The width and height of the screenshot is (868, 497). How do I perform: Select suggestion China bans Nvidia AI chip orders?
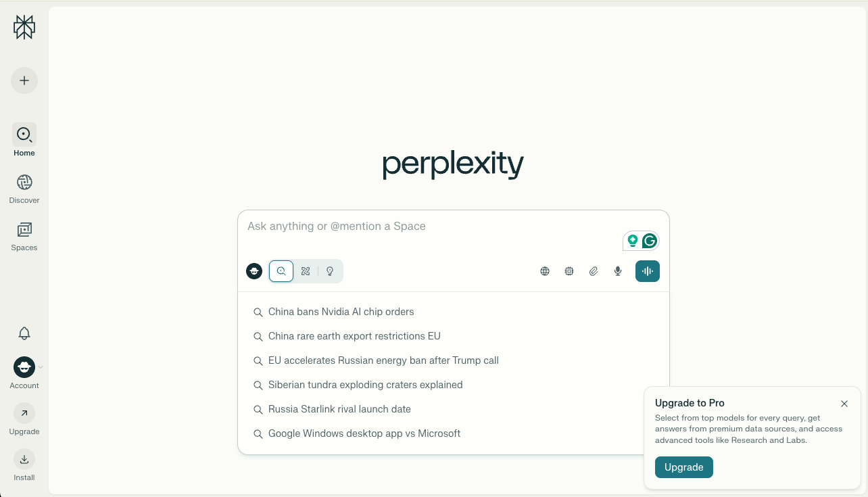(x=341, y=312)
